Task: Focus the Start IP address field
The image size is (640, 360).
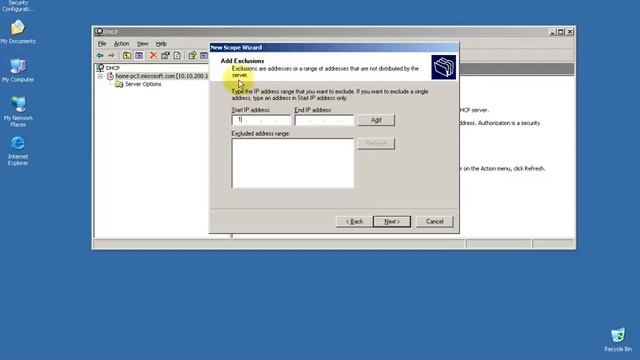Action: point(262,120)
